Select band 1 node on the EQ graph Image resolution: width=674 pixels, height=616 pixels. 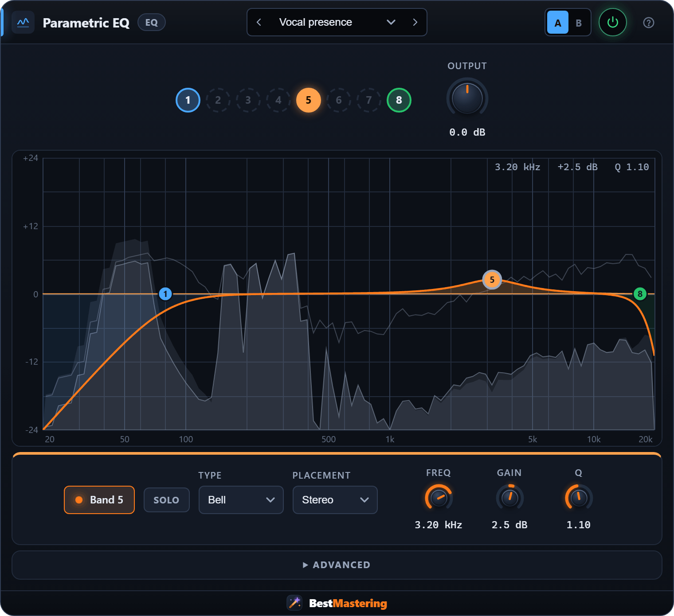(x=165, y=294)
